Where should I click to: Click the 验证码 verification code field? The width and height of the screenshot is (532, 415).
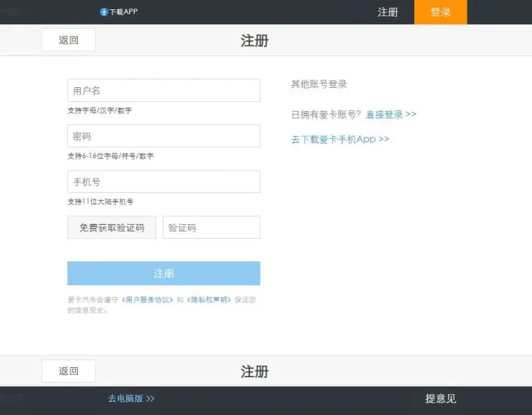click(211, 227)
